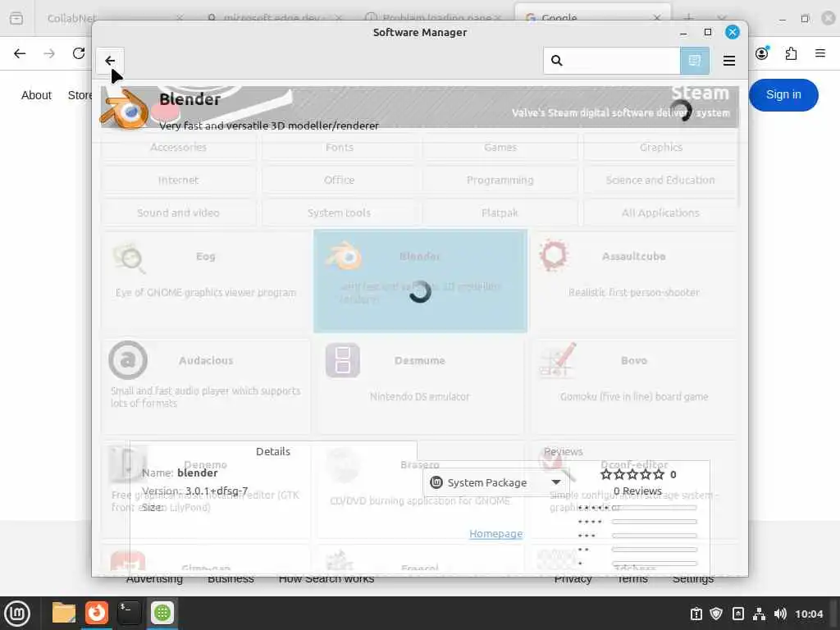The image size is (840, 630).
Task: Click the "0 Reviews" text
Action: 637,491
